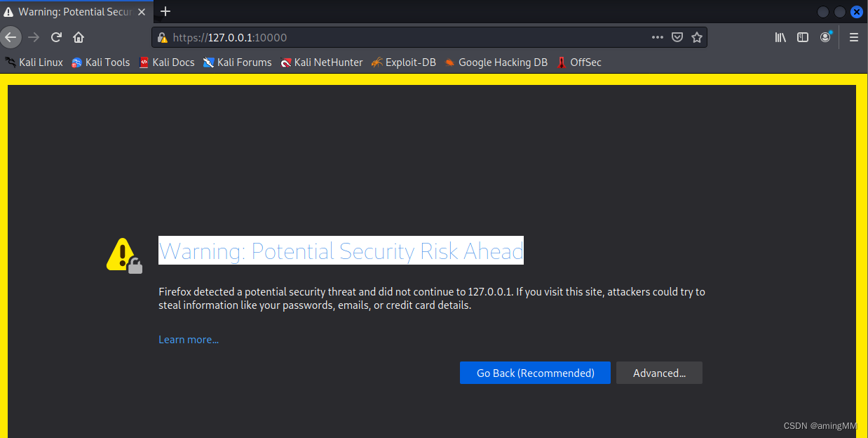Screen dimensions: 868x438
Task: Open the Kali Tools bookmark
Action: pyautogui.click(x=101, y=62)
